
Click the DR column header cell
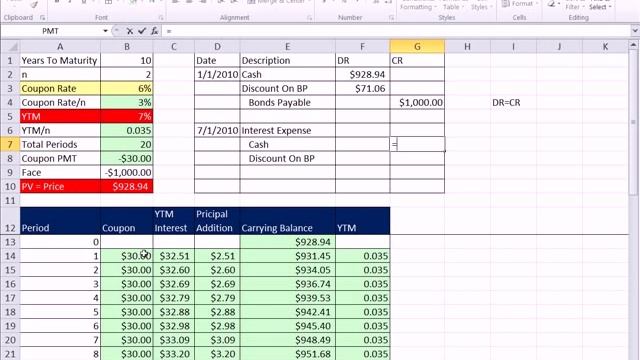[362, 60]
